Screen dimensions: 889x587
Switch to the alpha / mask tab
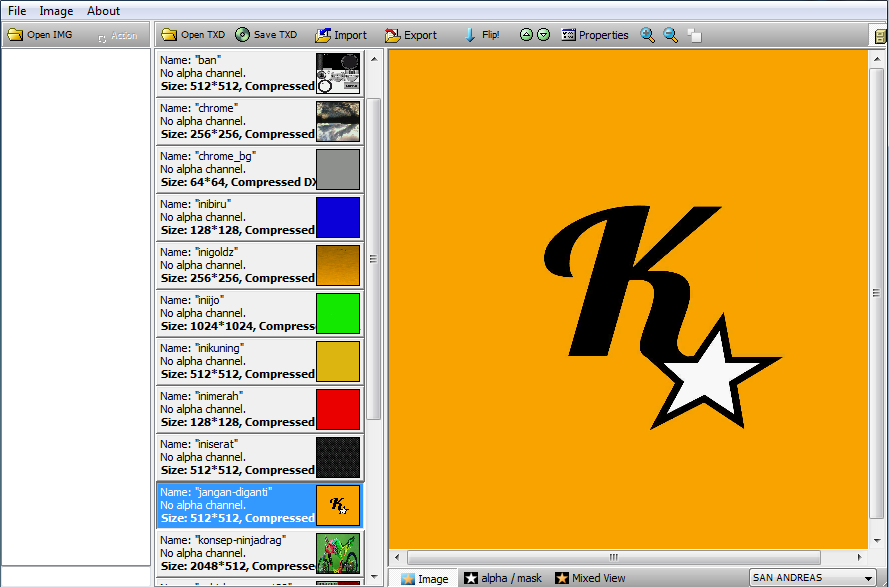503,578
